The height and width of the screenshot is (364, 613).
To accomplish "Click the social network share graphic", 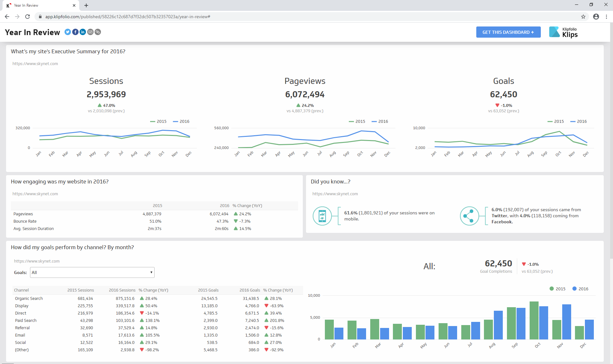I will point(470,216).
